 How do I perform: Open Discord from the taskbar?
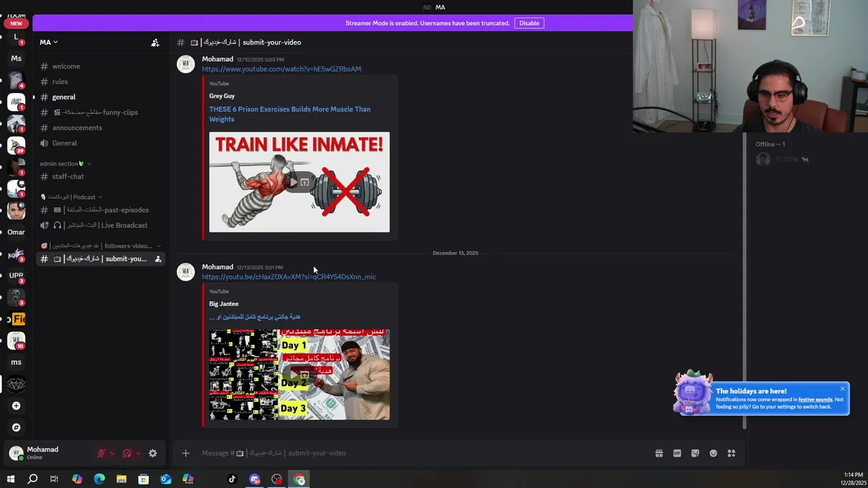tap(254, 479)
